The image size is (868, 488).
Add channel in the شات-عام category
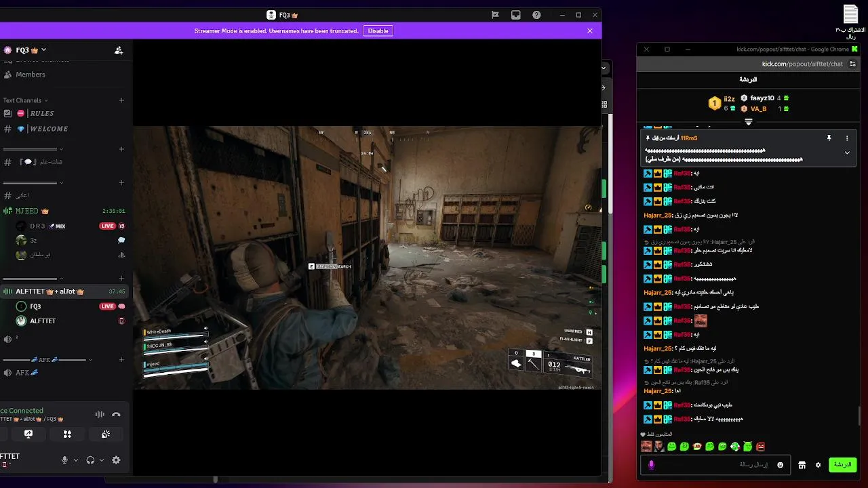click(x=121, y=149)
